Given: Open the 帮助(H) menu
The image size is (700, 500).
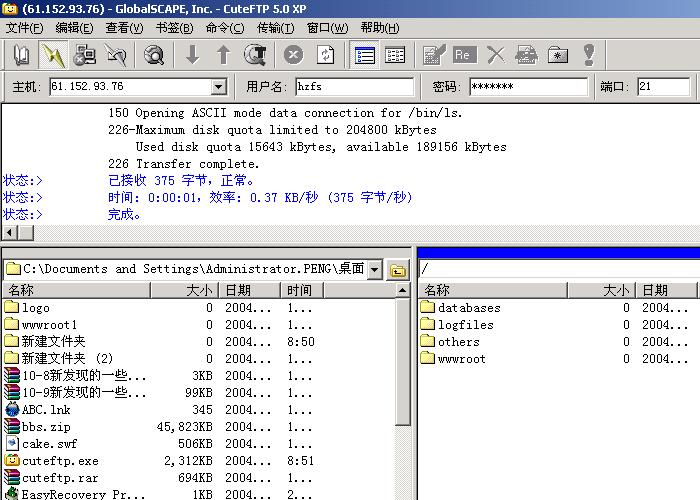Looking at the screenshot, I should coord(380,28).
